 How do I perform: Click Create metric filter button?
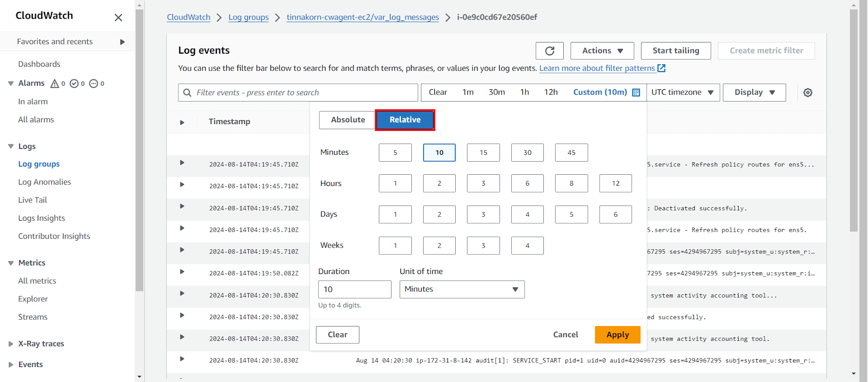click(766, 51)
